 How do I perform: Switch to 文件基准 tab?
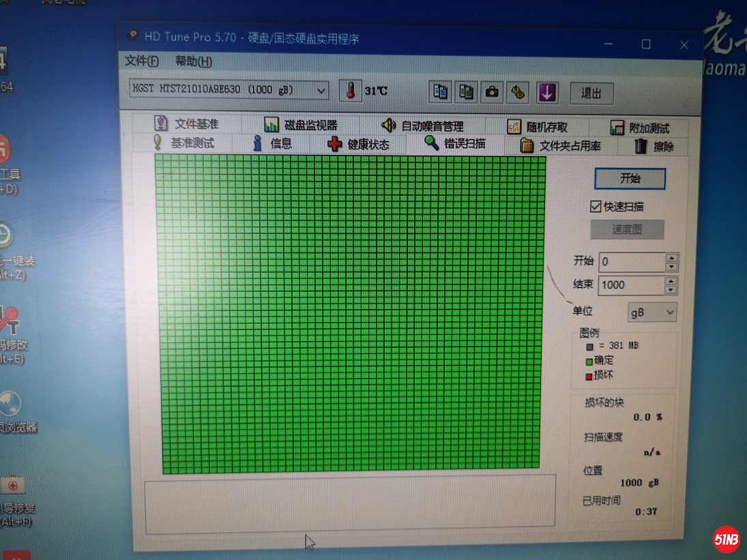click(x=187, y=124)
